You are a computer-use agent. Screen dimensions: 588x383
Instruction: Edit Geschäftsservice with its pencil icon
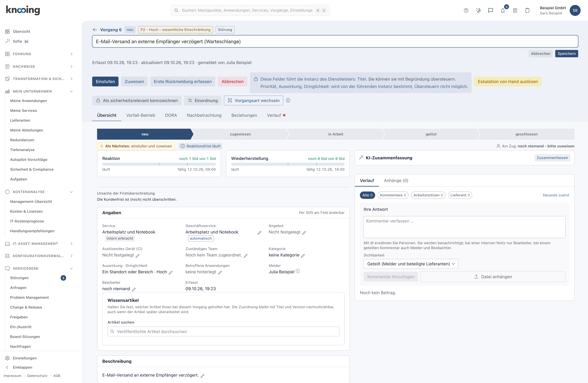pyautogui.click(x=259, y=233)
